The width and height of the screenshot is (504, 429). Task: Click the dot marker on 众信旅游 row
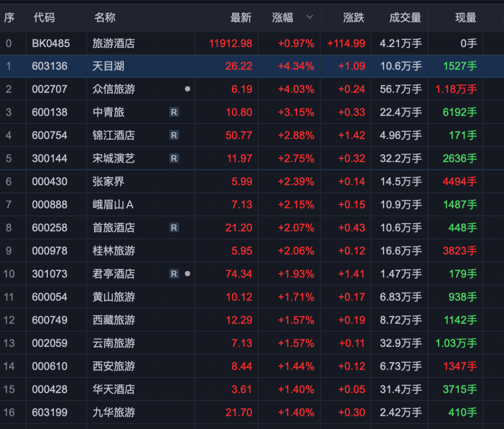[188, 89]
